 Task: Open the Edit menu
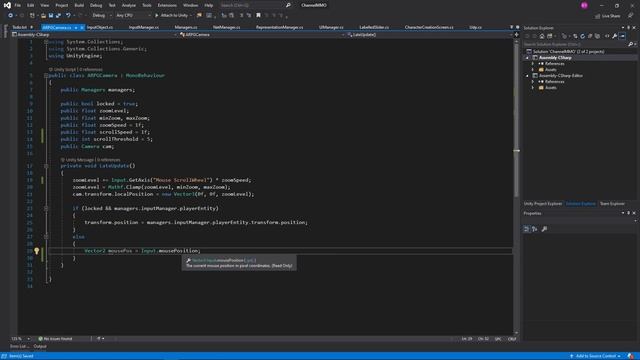pos(31,5)
